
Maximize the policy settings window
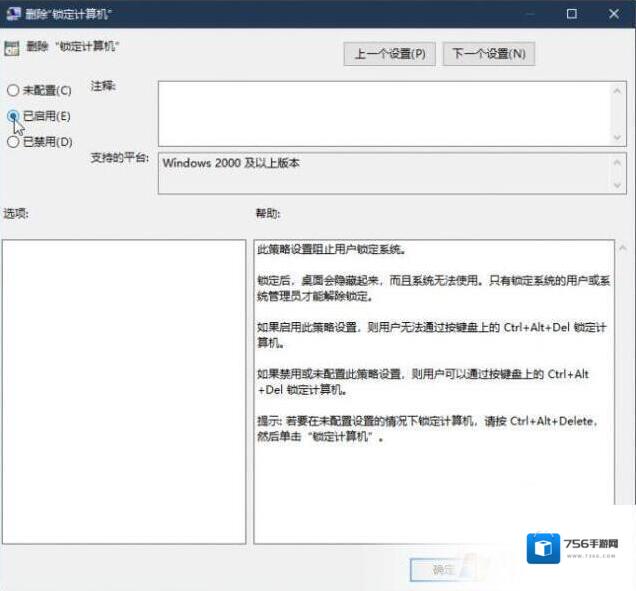tap(572, 14)
